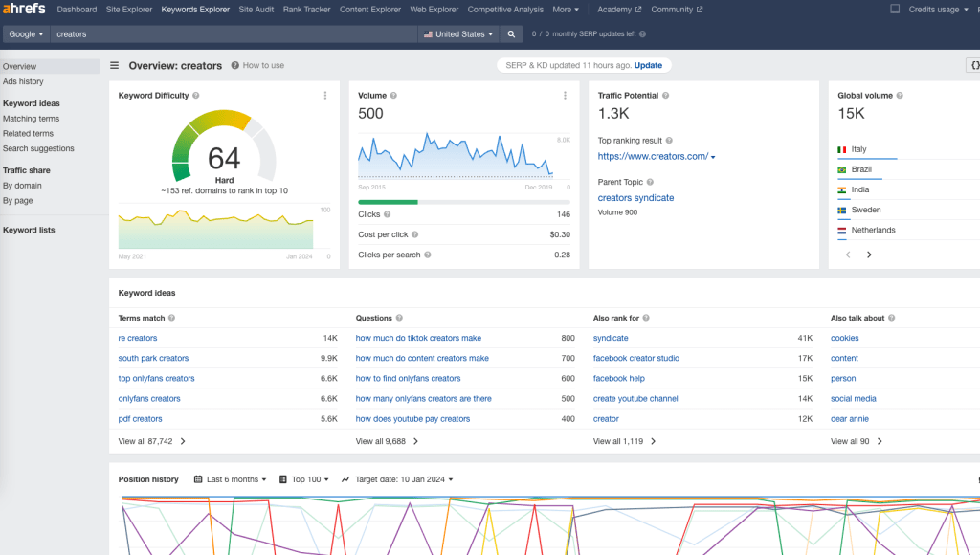
Task: Click the Italy global volume bar
Action: pyautogui.click(x=867, y=159)
